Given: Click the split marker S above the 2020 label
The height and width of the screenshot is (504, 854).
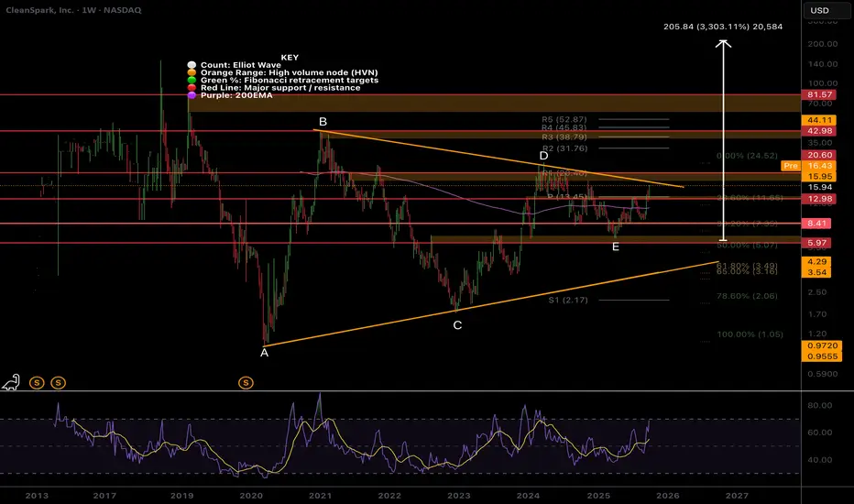Looking at the screenshot, I should tap(246, 383).
